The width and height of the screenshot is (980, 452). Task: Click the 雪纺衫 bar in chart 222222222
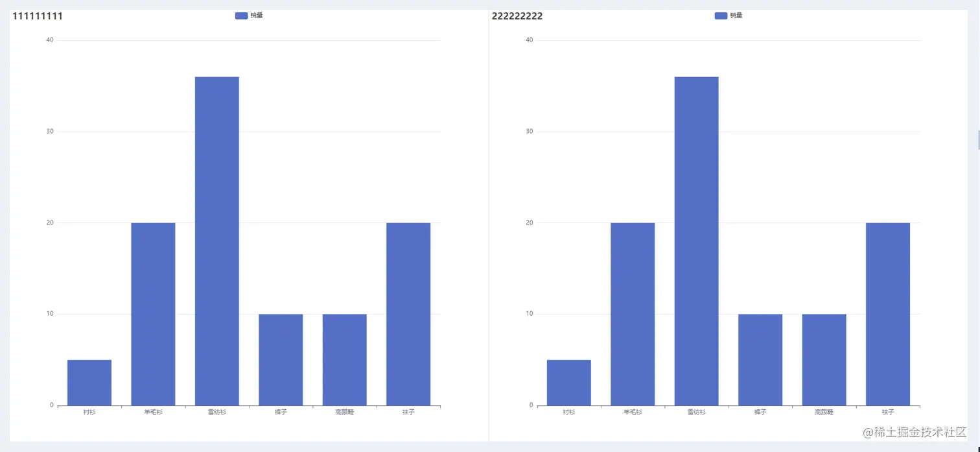coord(697,241)
